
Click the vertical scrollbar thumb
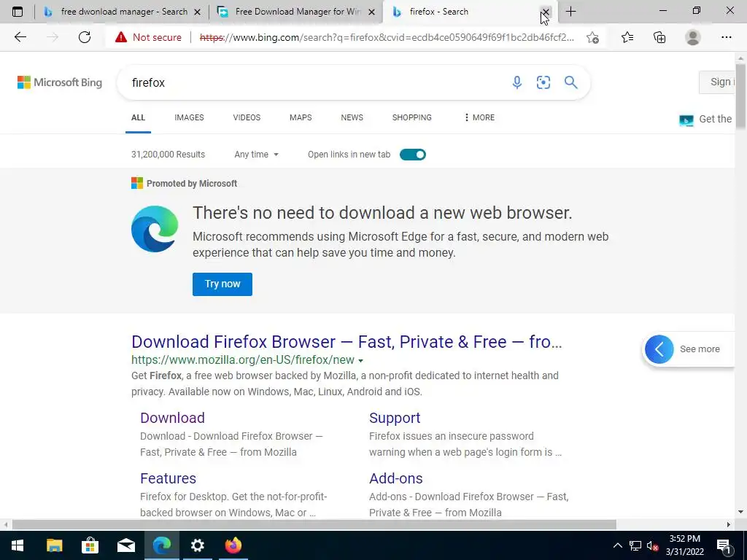(741, 96)
